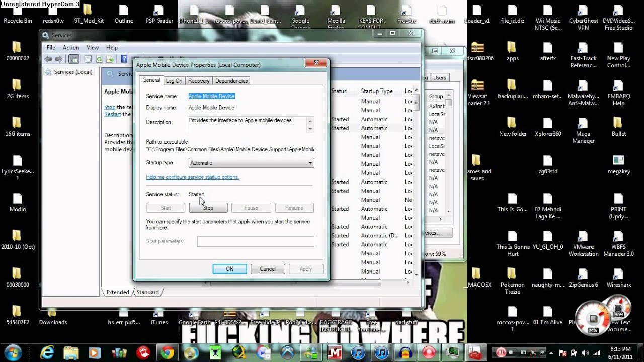The image size is (644, 362).
Task: Click the Windows Start orb
Action: pos(14,351)
